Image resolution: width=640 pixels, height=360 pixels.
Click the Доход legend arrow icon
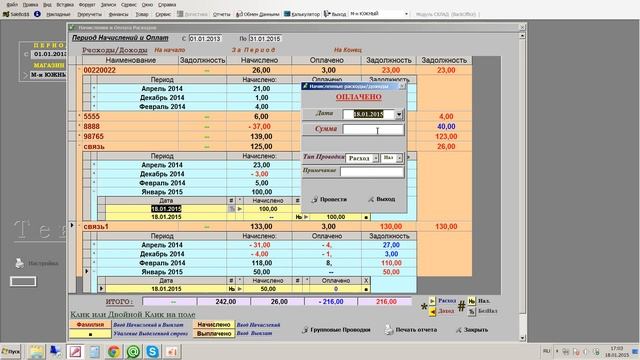click(x=432, y=311)
